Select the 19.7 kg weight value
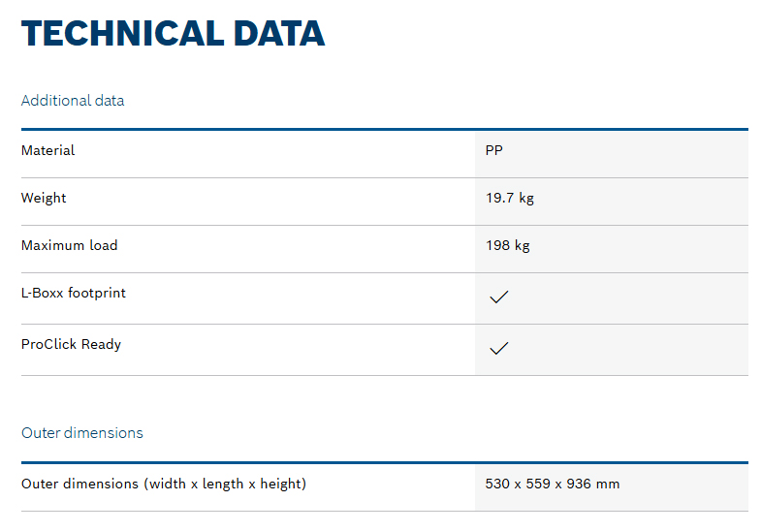762x532 pixels. [x=510, y=198]
